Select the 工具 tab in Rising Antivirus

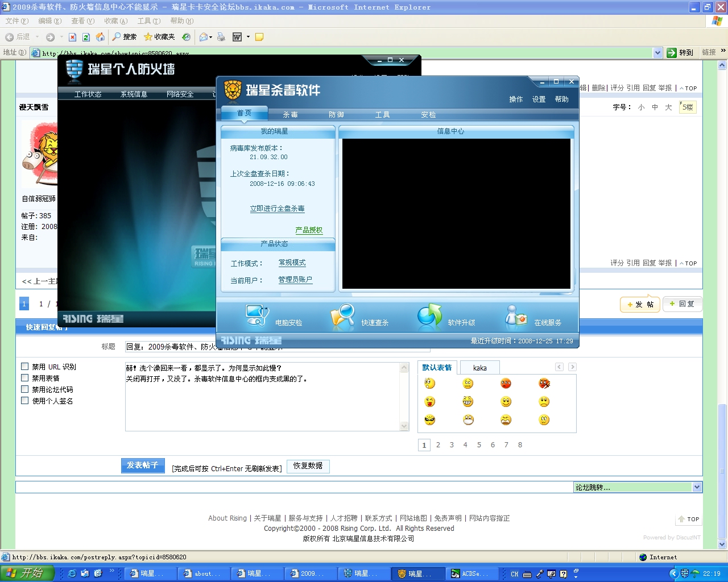coord(382,114)
